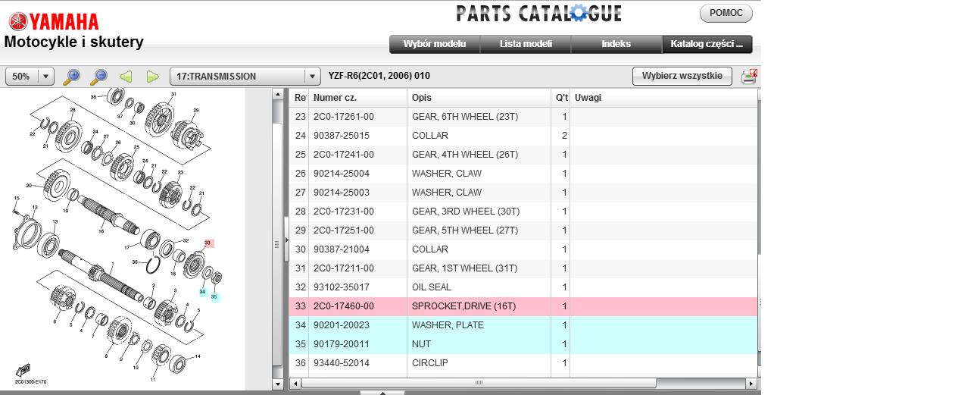
Task: Click the zoom out magnifier icon
Action: click(x=98, y=77)
